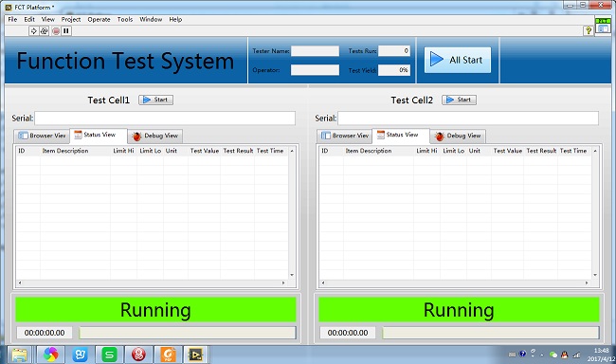Click the Tests Run value field
616x364 pixels.
coord(394,51)
